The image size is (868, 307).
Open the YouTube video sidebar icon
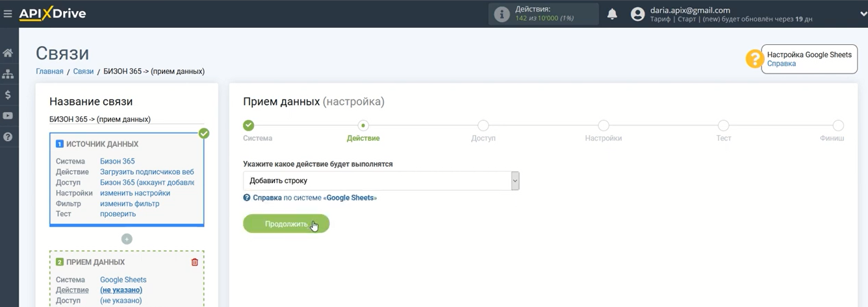coord(8,116)
